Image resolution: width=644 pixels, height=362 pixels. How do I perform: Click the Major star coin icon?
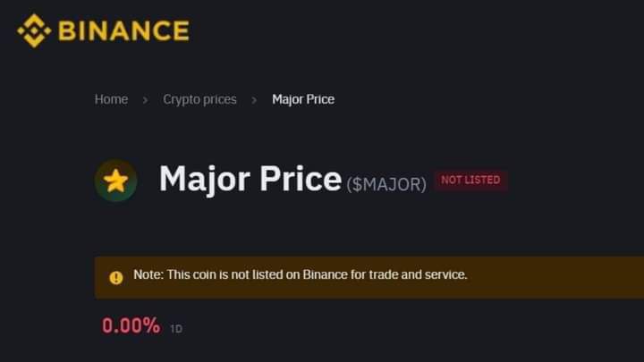pyautogui.click(x=115, y=181)
